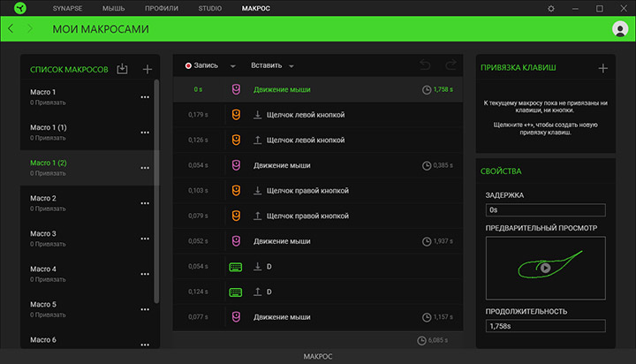
Task: Open options menu for Macro 1 (2)
Action: pos(145,168)
